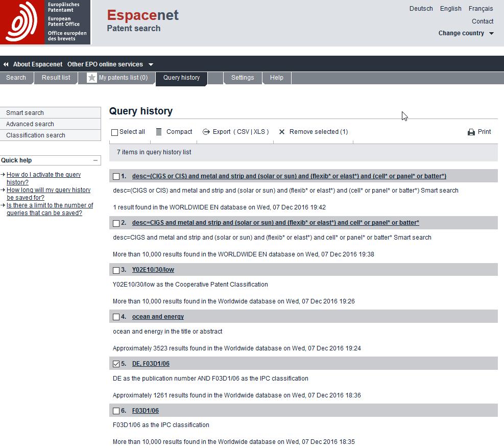Open query 1 desc=(CIGS or CIS) link

click(x=289, y=176)
